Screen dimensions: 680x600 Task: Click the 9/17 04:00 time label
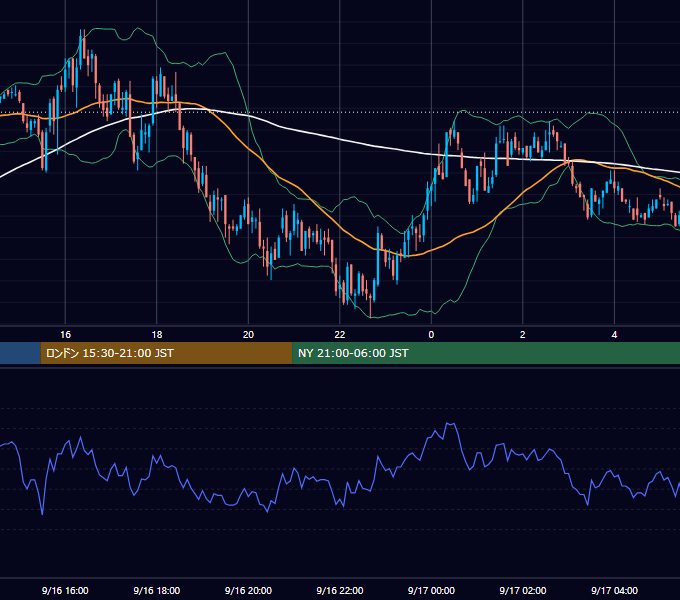click(615, 590)
